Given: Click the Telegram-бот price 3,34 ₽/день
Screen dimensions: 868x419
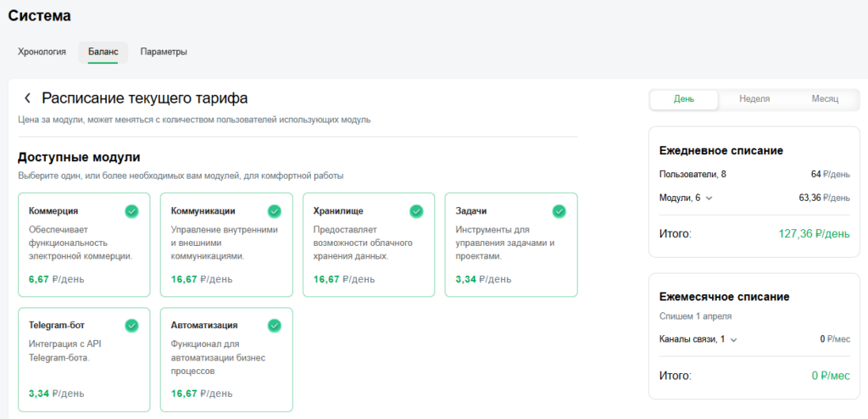Looking at the screenshot, I should coord(56,394).
